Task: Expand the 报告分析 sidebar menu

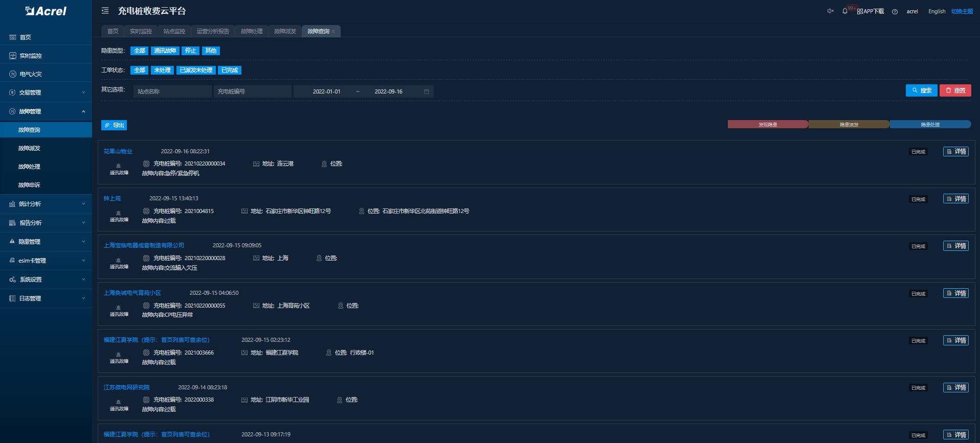Action: 46,223
